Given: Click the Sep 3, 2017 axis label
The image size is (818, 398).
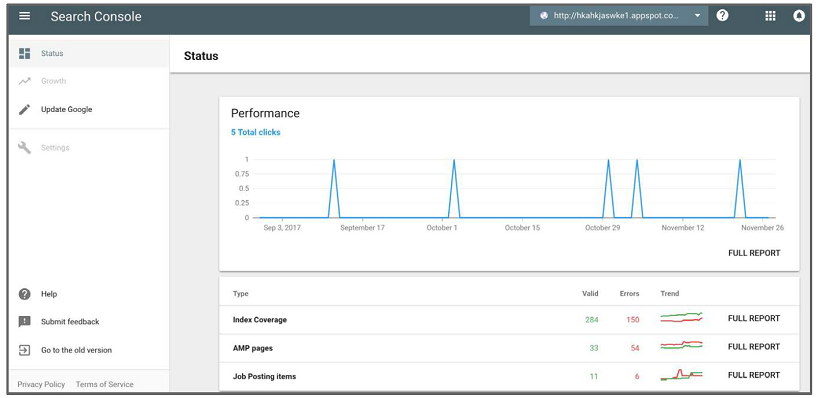Looking at the screenshot, I should click(282, 228).
